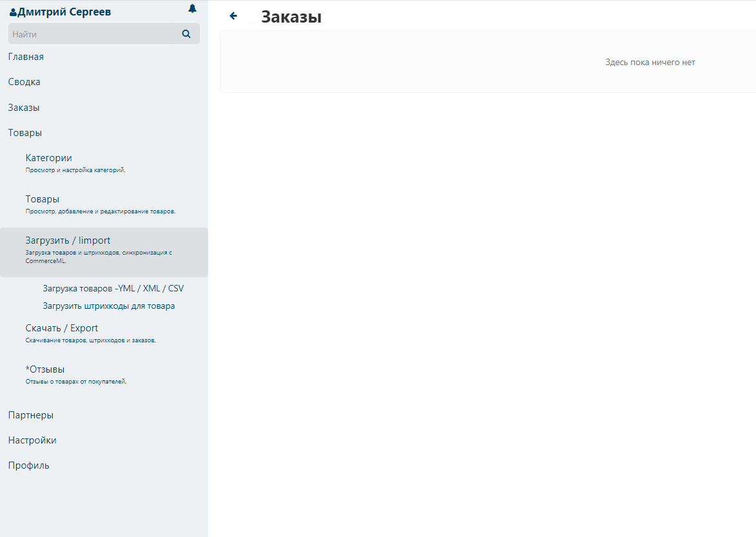The height and width of the screenshot is (537, 756).
Task: Open notifications via the bell icon
Action: [192, 8]
